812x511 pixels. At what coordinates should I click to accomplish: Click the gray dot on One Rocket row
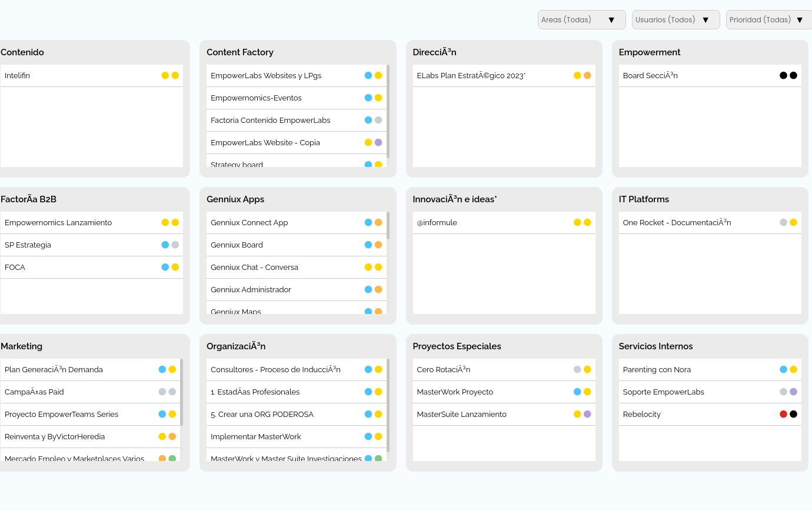click(x=783, y=222)
